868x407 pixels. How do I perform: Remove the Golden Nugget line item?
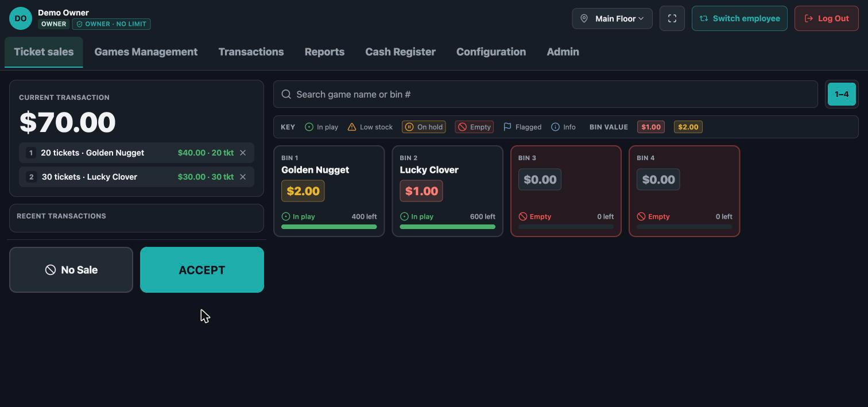(x=243, y=153)
